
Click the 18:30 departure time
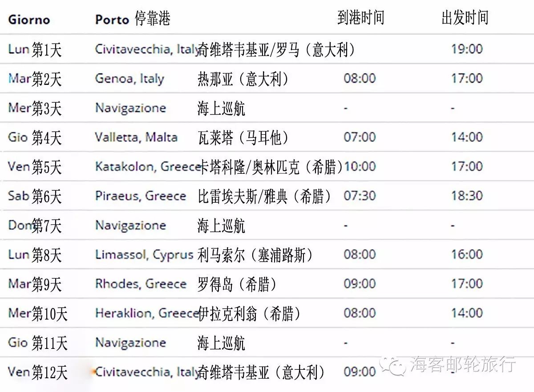pos(467,196)
